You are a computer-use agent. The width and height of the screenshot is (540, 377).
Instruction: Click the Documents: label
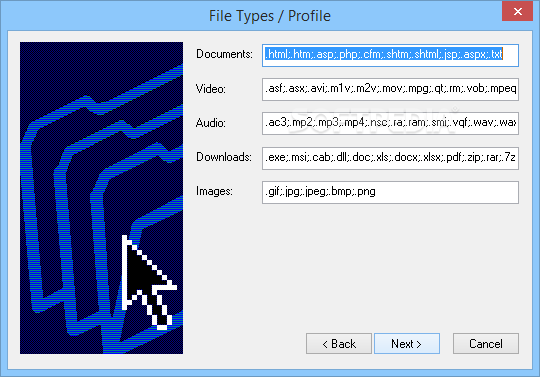coord(224,54)
